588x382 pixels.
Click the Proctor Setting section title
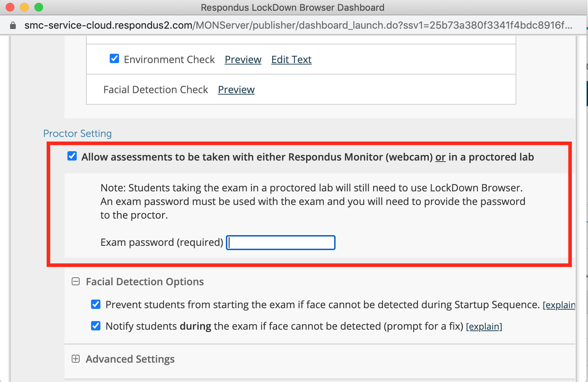77,133
